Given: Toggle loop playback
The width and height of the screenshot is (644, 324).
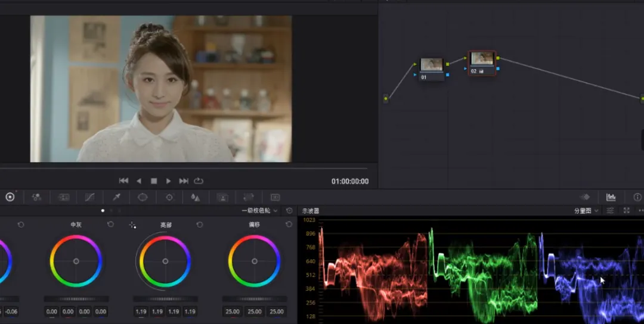Looking at the screenshot, I should tap(199, 181).
